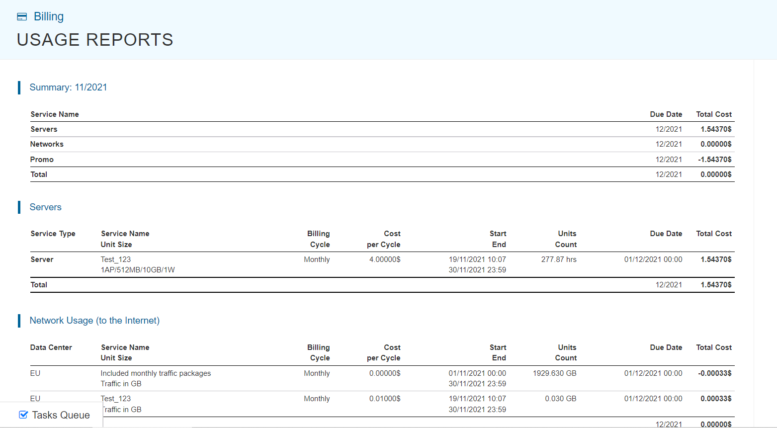777x428 pixels.
Task: Click the Promo row in Summary table
Action: coord(42,159)
